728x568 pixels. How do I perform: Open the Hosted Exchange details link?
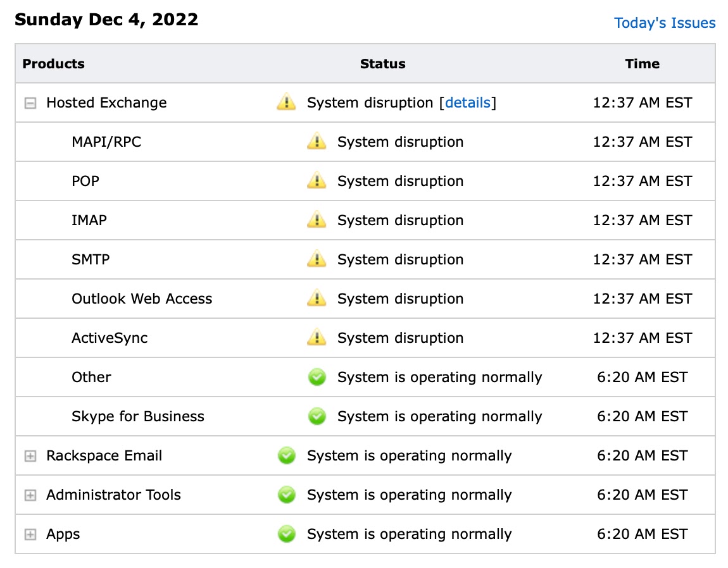click(x=468, y=102)
